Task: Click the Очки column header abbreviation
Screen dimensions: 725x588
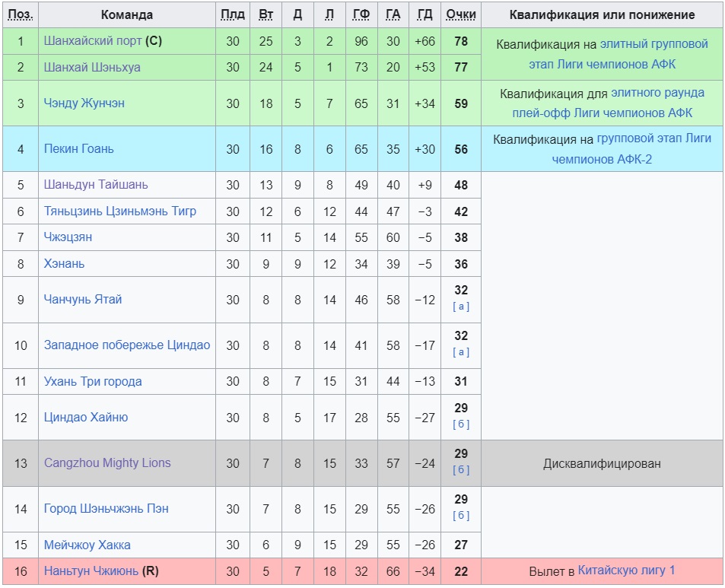Action: 461,15
